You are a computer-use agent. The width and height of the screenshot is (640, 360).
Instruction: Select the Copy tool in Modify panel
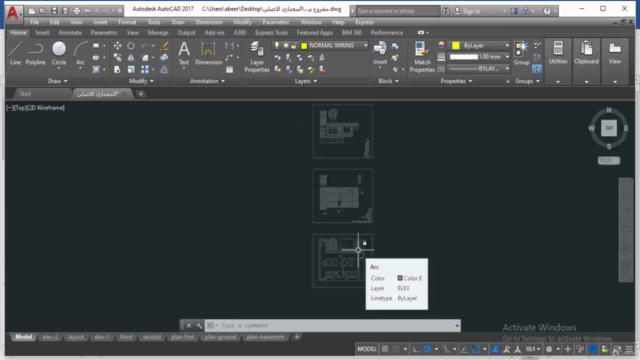118,58
